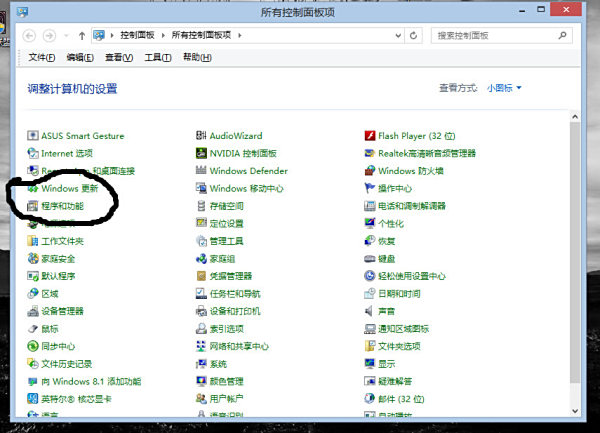Go up one folder level

click(82, 36)
